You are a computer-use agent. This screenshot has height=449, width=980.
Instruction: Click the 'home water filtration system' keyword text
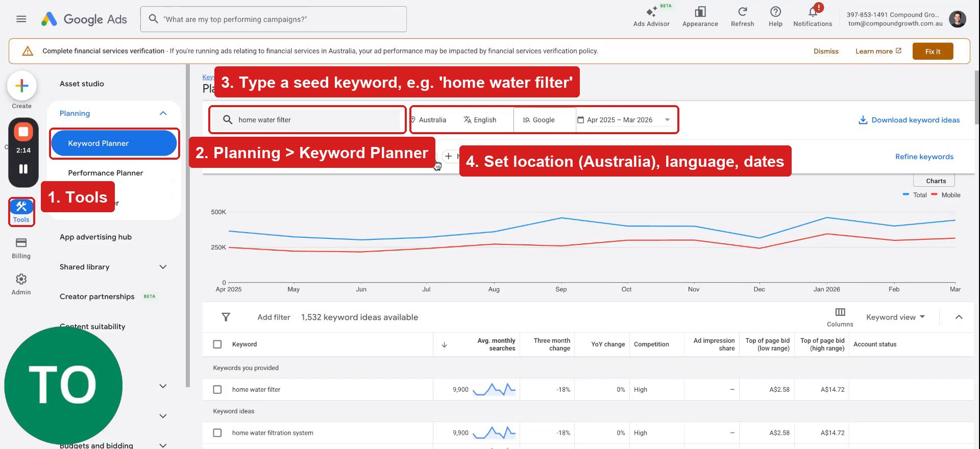click(273, 433)
